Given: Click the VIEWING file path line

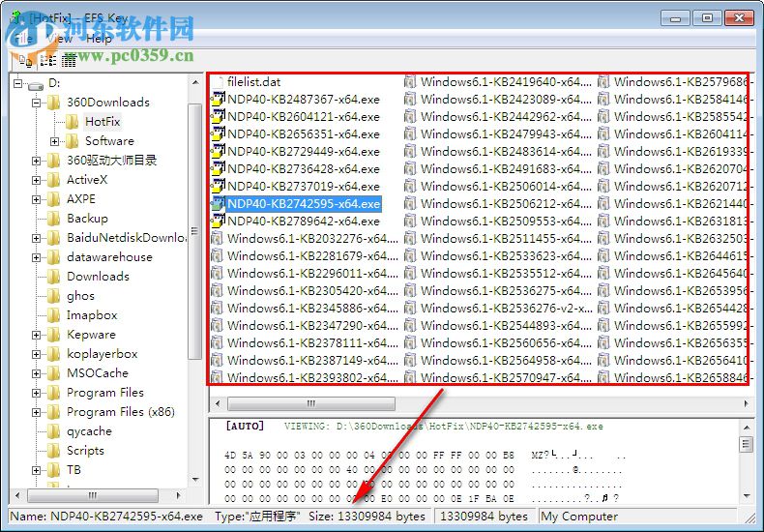Looking at the screenshot, I should pyautogui.click(x=443, y=427).
